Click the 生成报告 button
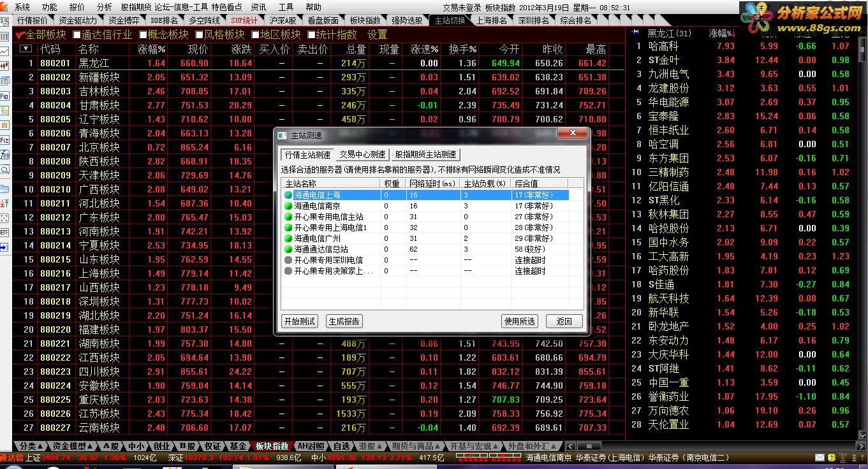 click(344, 321)
